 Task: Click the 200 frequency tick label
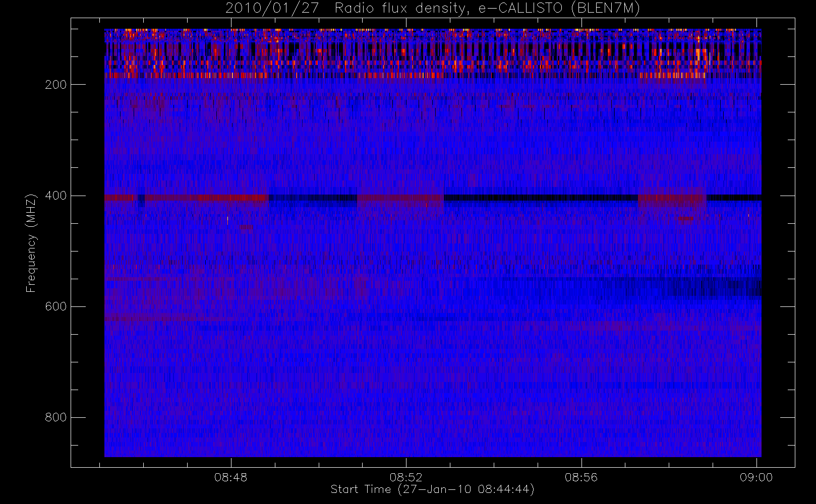tap(55, 85)
